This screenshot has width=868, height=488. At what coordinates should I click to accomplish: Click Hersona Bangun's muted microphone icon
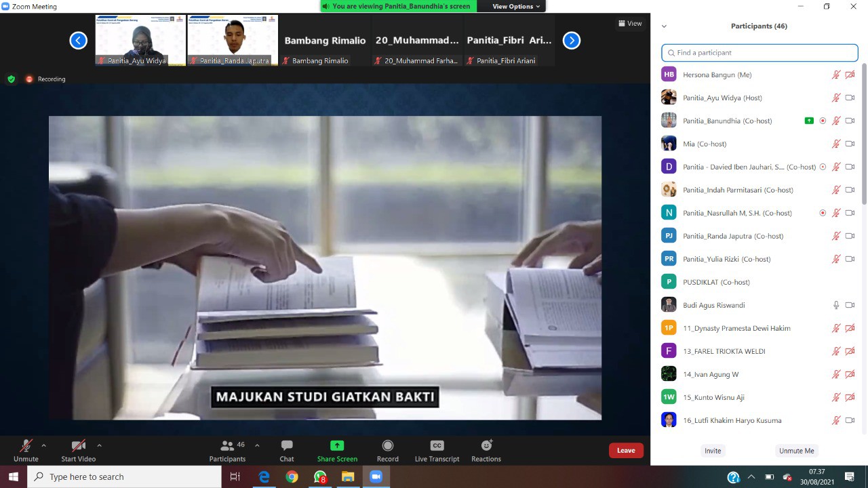(836, 75)
